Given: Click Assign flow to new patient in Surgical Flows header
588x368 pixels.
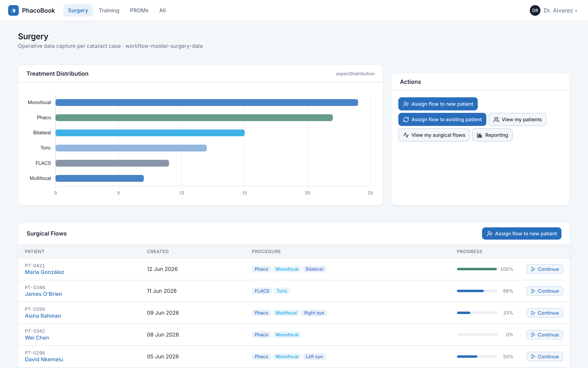Looking at the screenshot, I should tap(521, 234).
